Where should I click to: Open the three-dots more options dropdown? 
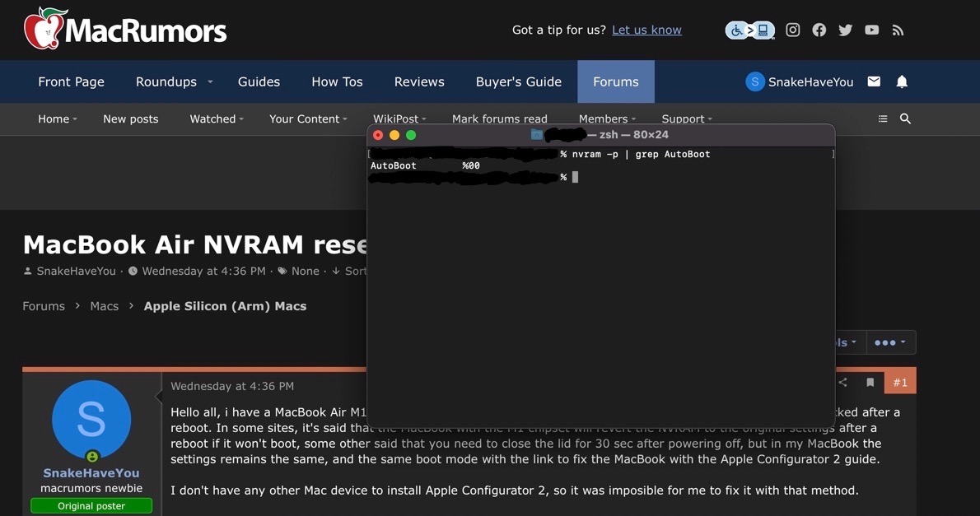click(x=890, y=342)
